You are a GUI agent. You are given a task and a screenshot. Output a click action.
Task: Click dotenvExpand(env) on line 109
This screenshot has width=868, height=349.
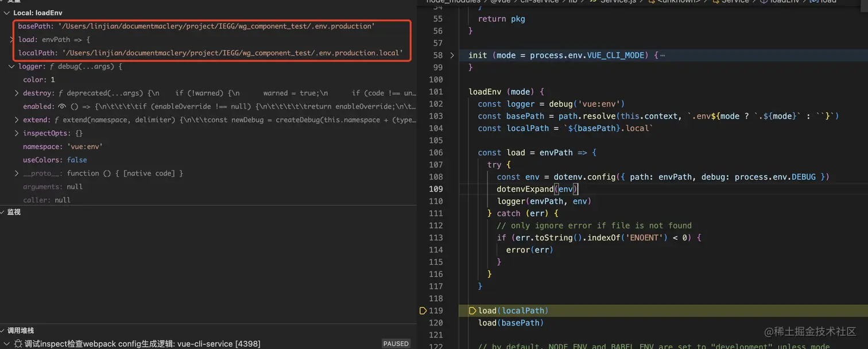tap(537, 189)
